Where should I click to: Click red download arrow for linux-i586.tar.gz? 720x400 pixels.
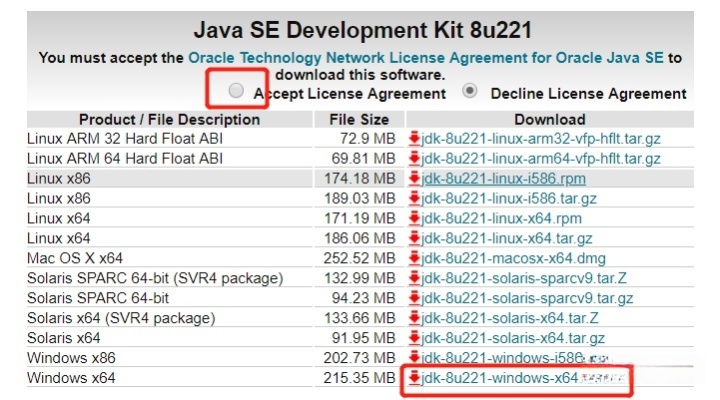414,198
